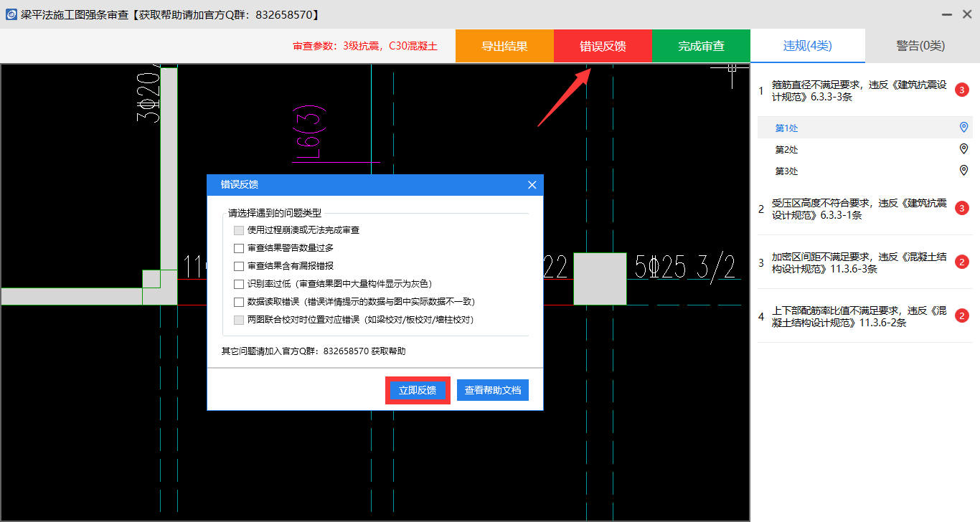Click red count badge for 箍筋直径 violation
Screen dimensions: 980x522
tap(962, 90)
